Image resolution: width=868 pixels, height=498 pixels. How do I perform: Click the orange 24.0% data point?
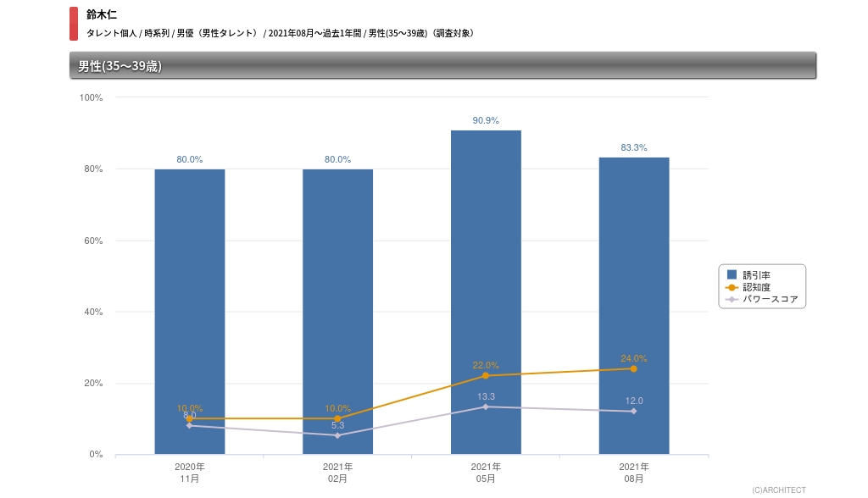click(x=633, y=368)
